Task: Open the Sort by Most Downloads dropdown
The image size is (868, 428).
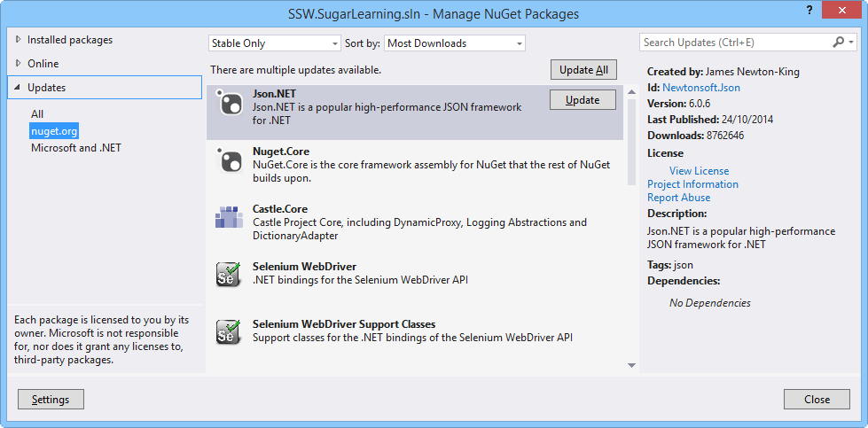Action: (456, 43)
